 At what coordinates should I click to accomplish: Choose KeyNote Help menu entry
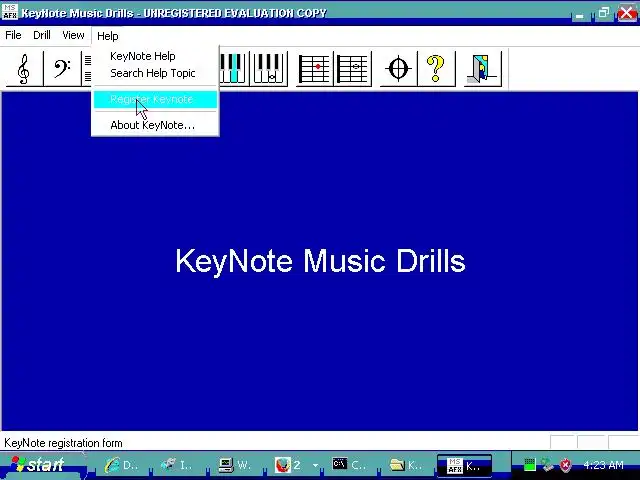pos(143,56)
